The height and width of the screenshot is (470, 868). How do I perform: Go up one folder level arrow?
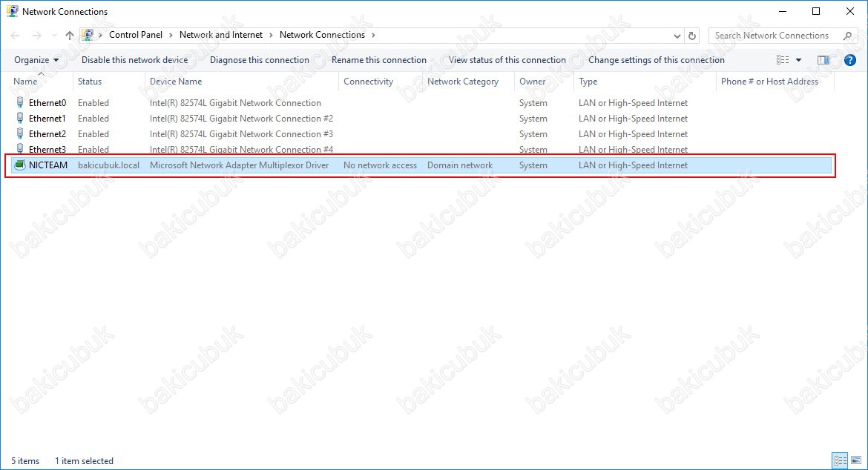coord(70,35)
